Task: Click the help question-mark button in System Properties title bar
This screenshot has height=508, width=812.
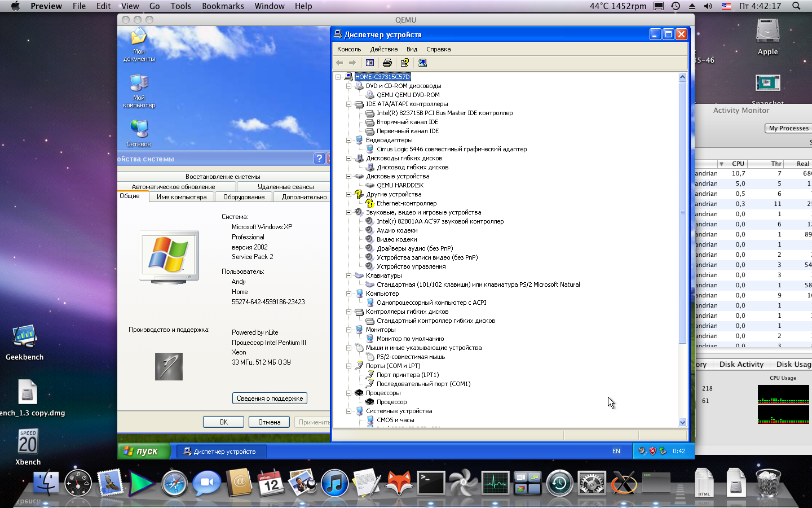Action: click(319, 159)
